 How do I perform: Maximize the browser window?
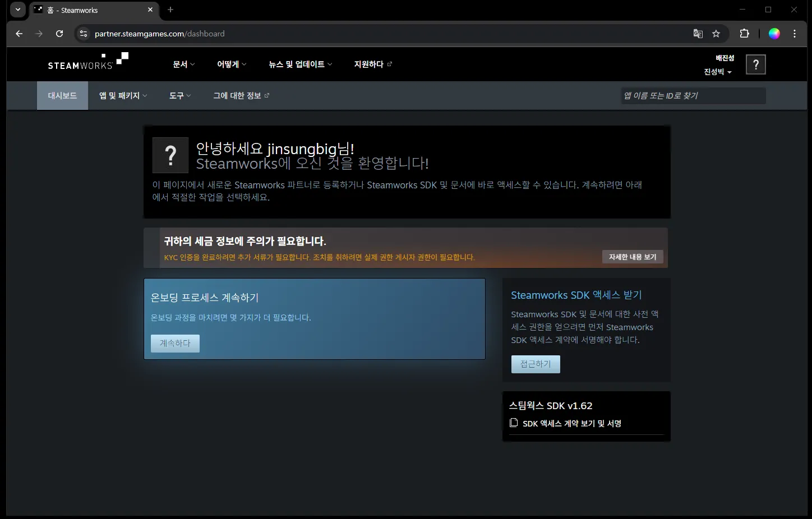tap(768, 10)
